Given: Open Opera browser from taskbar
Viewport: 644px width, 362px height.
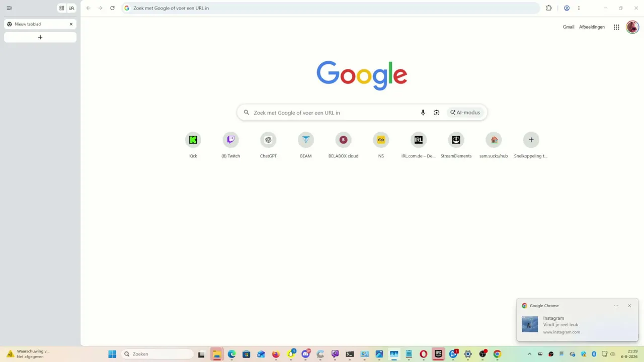Looking at the screenshot, I should [x=424, y=354].
